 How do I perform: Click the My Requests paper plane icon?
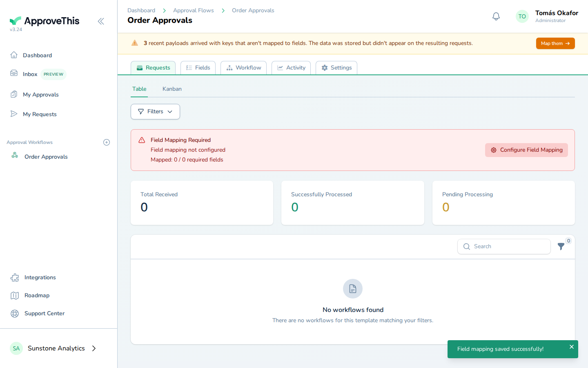tap(14, 114)
